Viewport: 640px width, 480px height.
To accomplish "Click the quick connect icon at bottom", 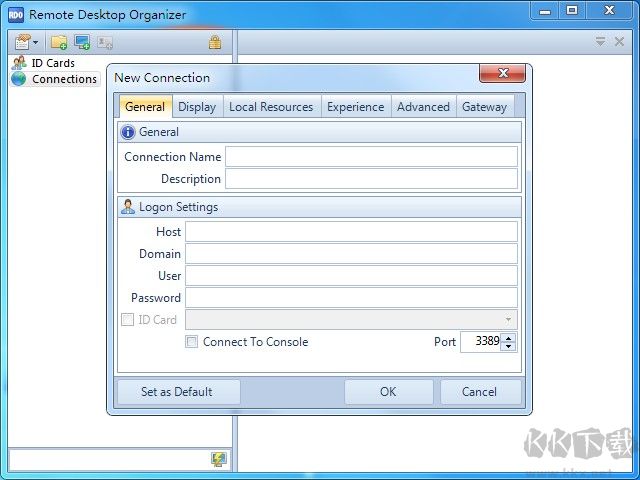I will point(218,459).
